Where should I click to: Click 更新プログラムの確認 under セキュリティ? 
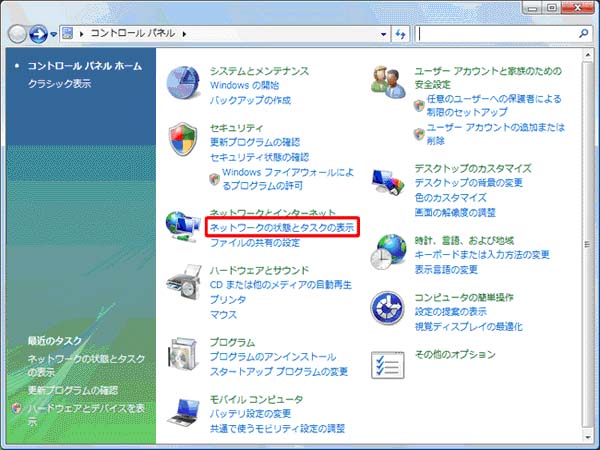pyautogui.click(x=255, y=142)
